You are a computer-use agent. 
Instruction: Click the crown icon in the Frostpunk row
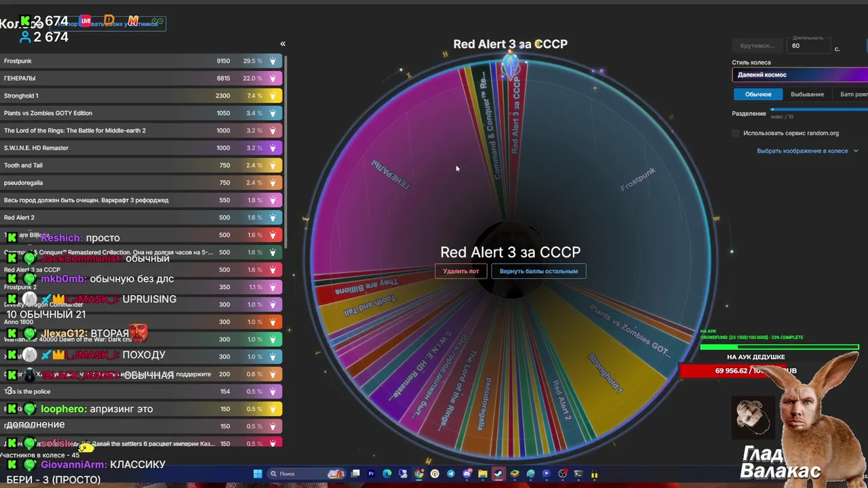click(x=273, y=61)
